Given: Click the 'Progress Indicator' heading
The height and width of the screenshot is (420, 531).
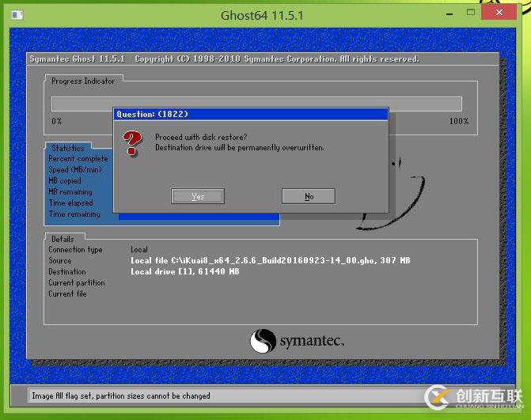Looking at the screenshot, I should 83,81.
